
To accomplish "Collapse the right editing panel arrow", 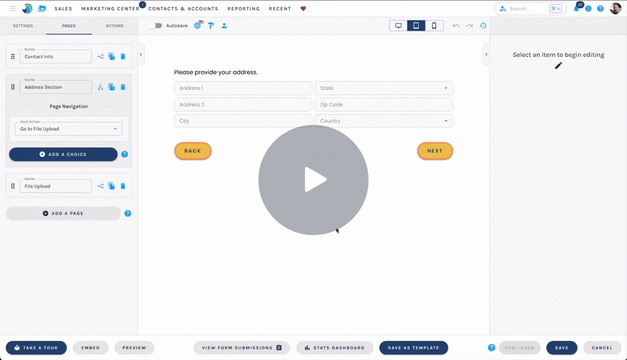I will point(486,54).
